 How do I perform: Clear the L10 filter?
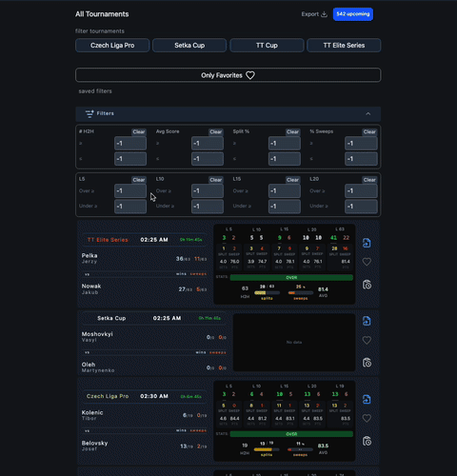click(x=216, y=180)
